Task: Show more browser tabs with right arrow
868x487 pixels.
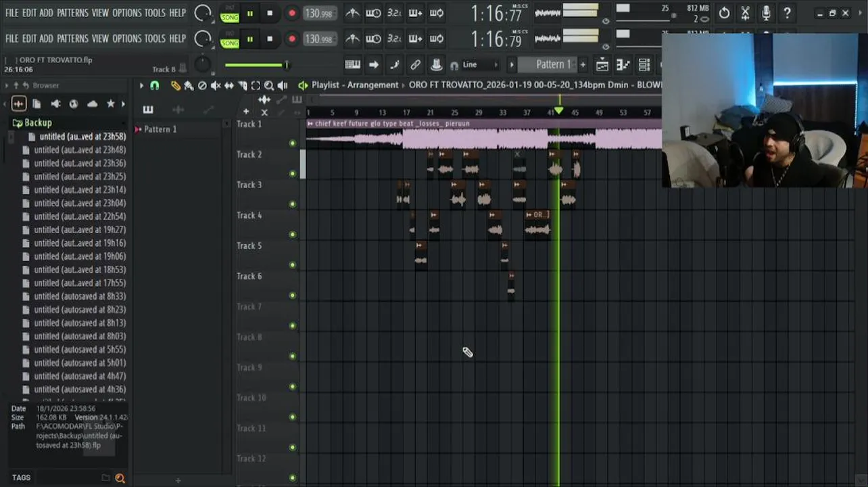Action: coord(124,103)
